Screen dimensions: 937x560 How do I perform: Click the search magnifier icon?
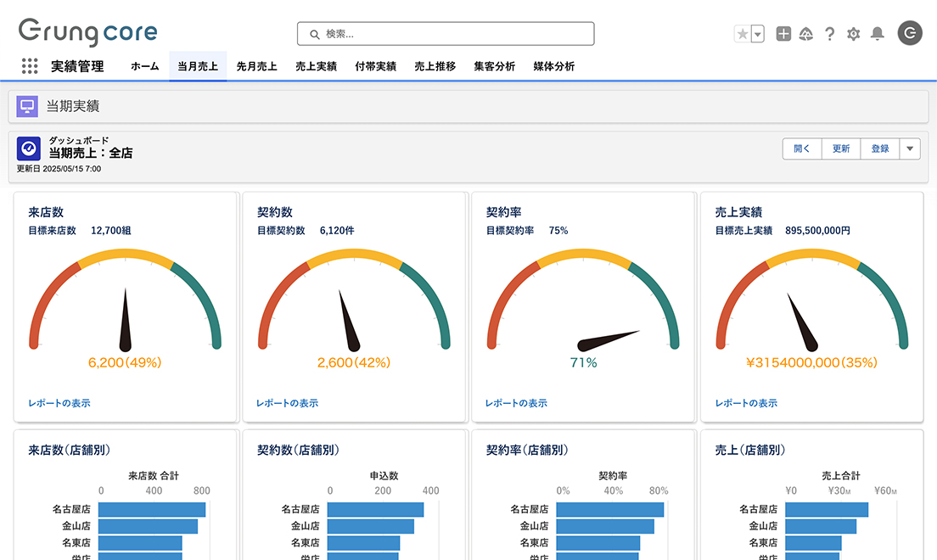tap(314, 35)
